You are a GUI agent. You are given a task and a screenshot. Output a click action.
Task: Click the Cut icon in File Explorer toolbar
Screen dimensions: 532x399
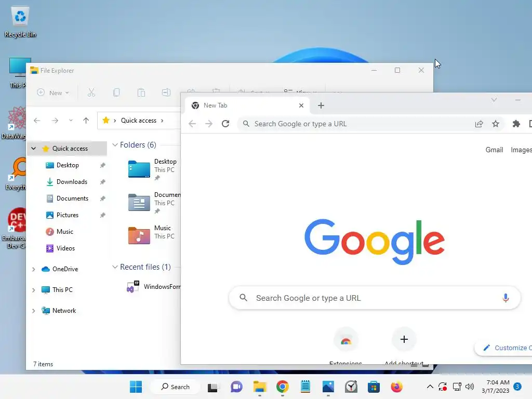pyautogui.click(x=91, y=92)
